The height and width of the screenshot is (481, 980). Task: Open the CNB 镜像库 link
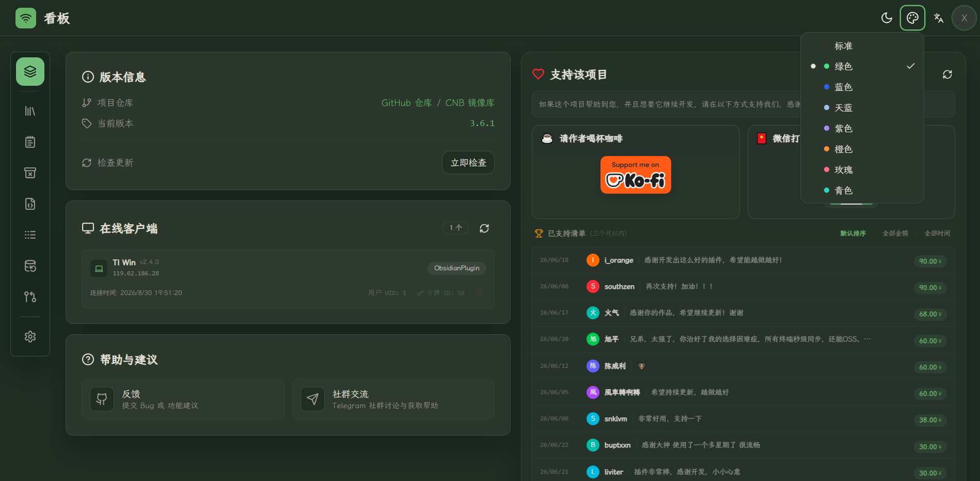[470, 103]
